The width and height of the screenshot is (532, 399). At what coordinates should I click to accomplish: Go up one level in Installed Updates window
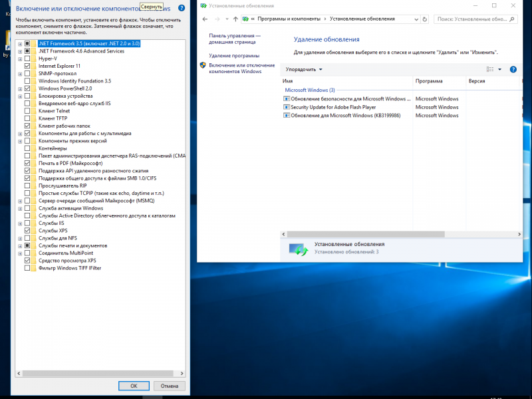tap(235, 19)
